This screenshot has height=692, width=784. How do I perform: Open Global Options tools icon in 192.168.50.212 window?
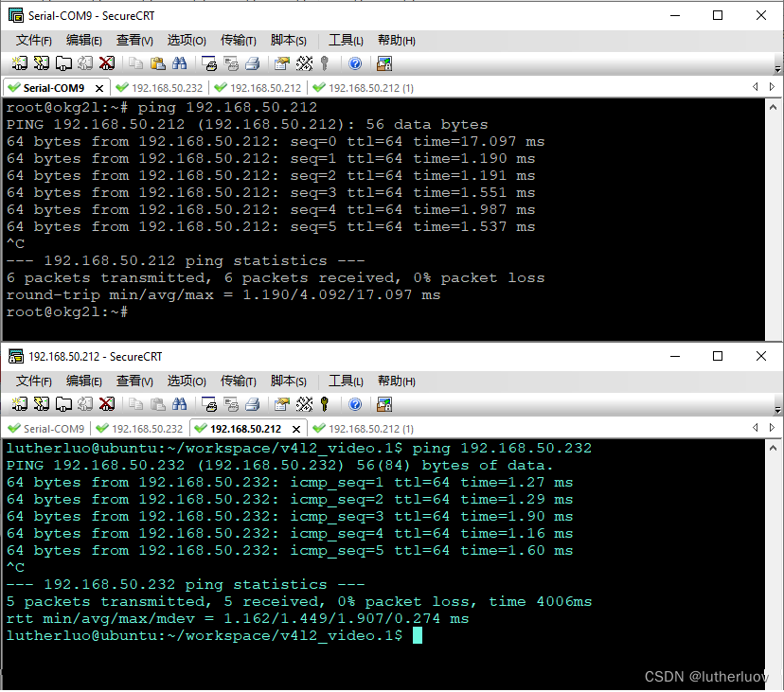coord(304,404)
